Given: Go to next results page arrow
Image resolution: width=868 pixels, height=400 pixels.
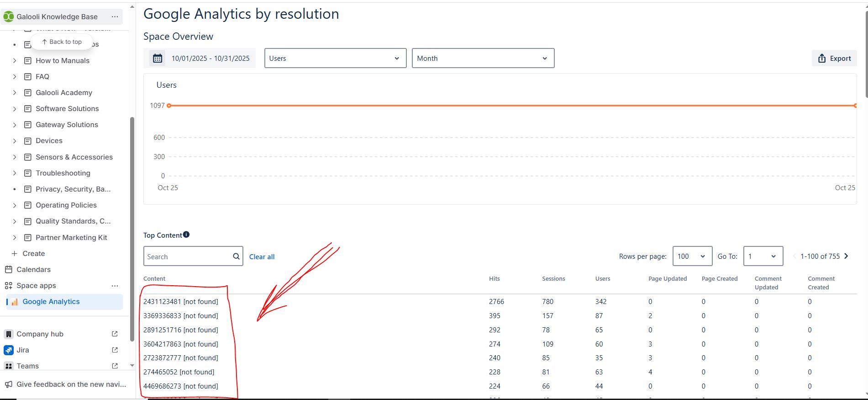Looking at the screenshot, I should point(846,256).
